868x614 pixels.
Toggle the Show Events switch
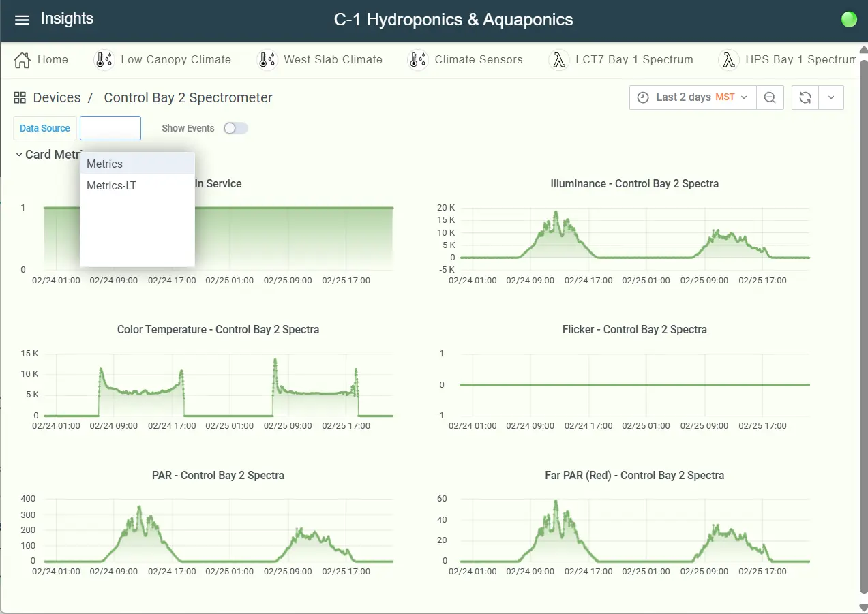(x=236, y=128)
